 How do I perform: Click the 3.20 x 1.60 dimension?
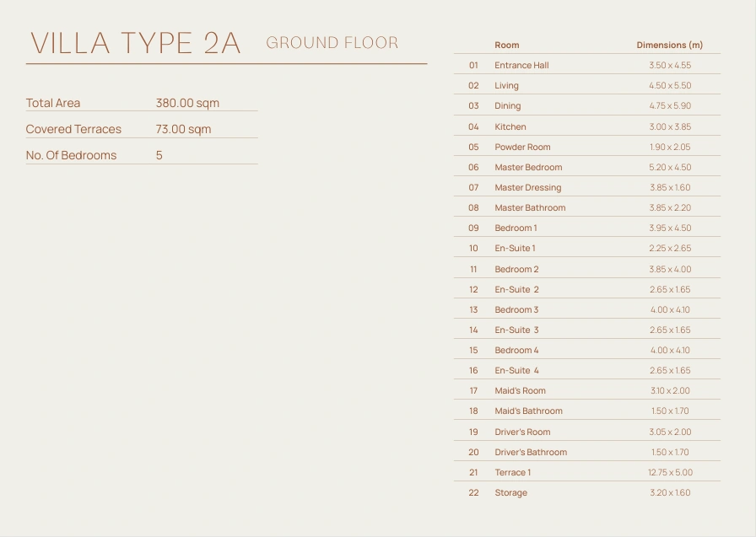(x=670, y=492)
